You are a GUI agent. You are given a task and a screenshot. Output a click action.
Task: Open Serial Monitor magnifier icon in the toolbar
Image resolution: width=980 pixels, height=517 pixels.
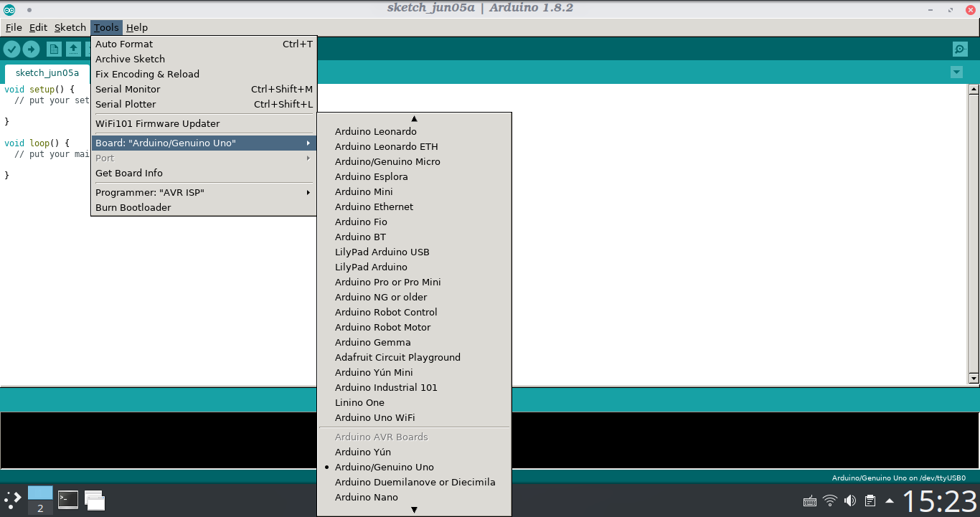960,49
